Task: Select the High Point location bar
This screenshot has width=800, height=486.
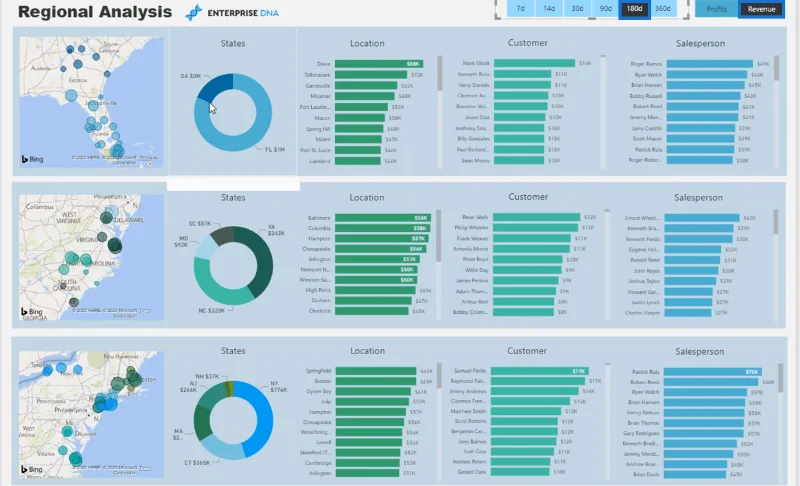Action: (375, 290)
